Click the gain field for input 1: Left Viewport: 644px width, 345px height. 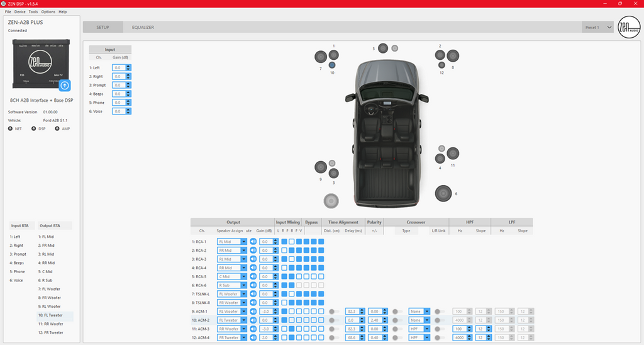(x=119, y=67)
